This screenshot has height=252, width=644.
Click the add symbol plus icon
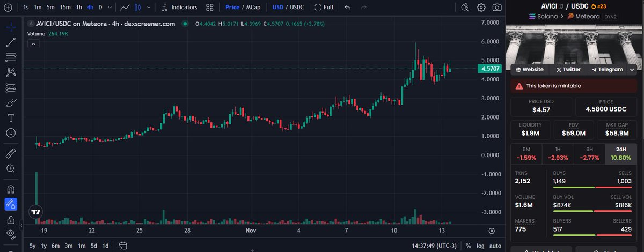click(x=8, y=8)
